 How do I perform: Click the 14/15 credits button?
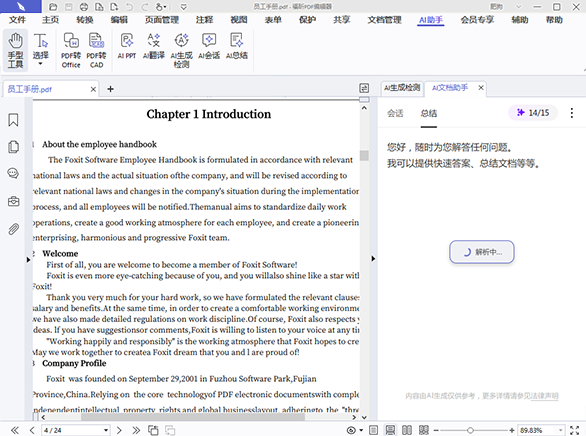click(x=533, y=112)
